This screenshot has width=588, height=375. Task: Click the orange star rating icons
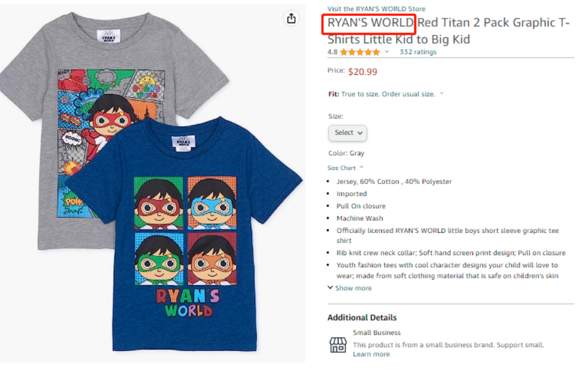(360, 52)
